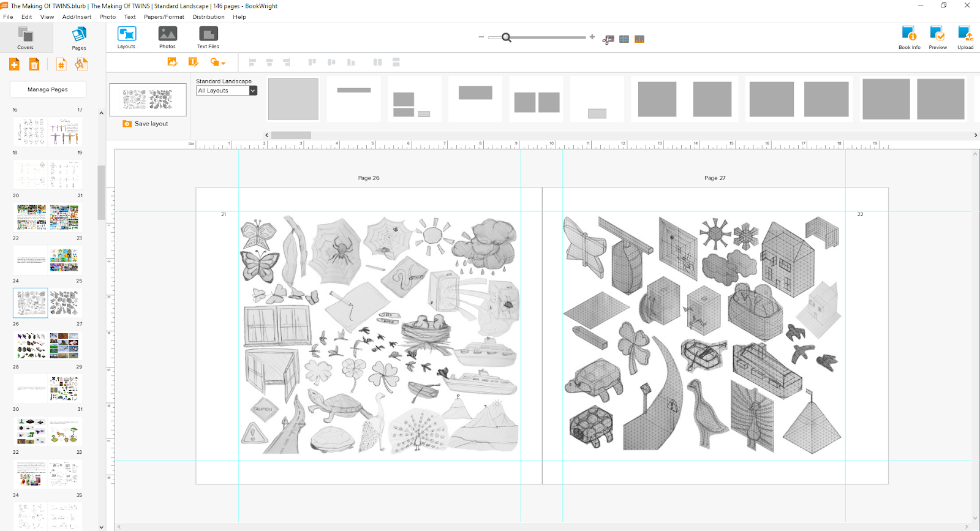Open the Photo menu
The image size is (980, 531).
coord(108,17)
